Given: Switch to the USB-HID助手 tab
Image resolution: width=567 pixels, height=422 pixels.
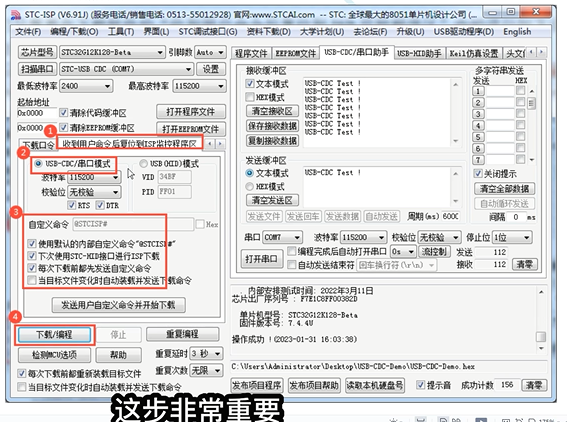Looking at the screenshot, I should click(419, 54).
